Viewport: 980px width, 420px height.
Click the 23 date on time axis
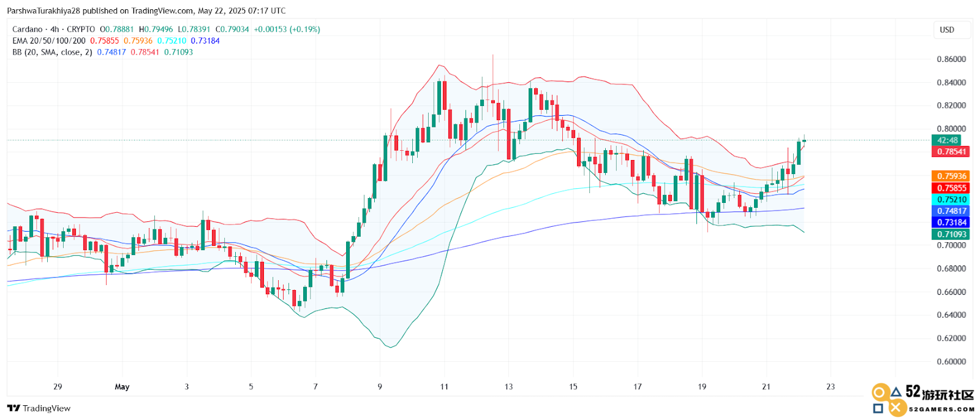tap(831, 387)
